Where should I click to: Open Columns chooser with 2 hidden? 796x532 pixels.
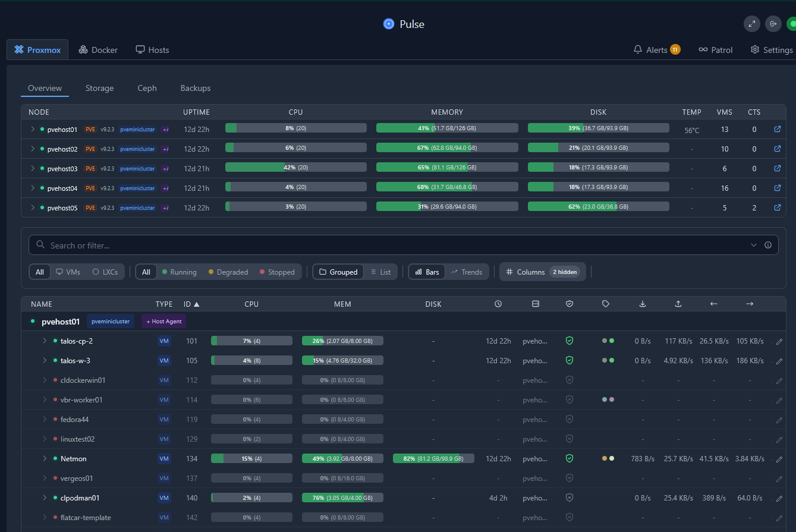click(x=543, y=272)
